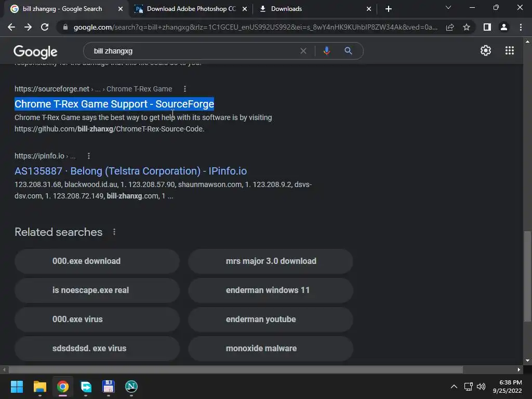Open File Explorer from the taskbar
Screen dimensions: 532x399
[x=39, y=387]
